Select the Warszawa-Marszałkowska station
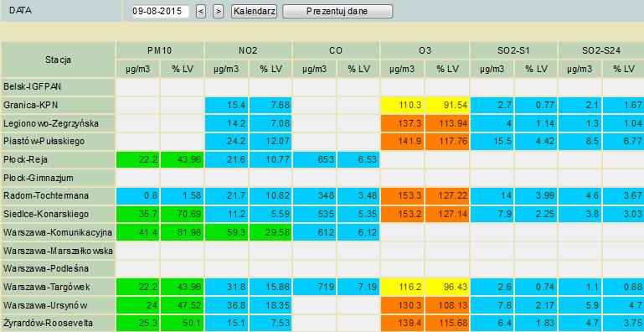The height and width of the screenshot is (332, 644). (58, 251)
